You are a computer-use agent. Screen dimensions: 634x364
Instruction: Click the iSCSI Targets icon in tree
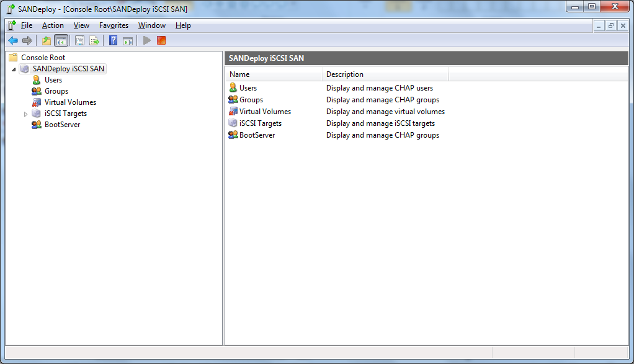37,113
